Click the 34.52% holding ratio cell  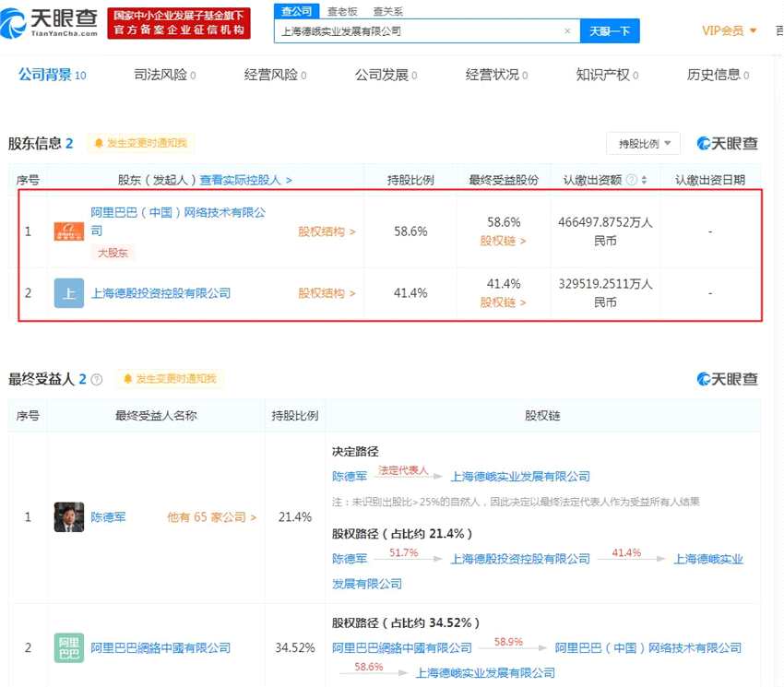click(295, 648)
